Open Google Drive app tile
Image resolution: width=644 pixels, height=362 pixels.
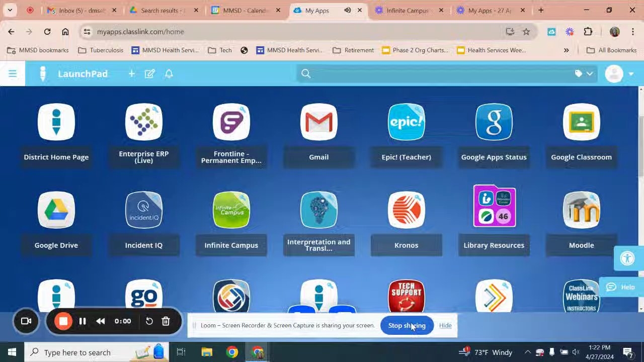(x=56, y=210)
